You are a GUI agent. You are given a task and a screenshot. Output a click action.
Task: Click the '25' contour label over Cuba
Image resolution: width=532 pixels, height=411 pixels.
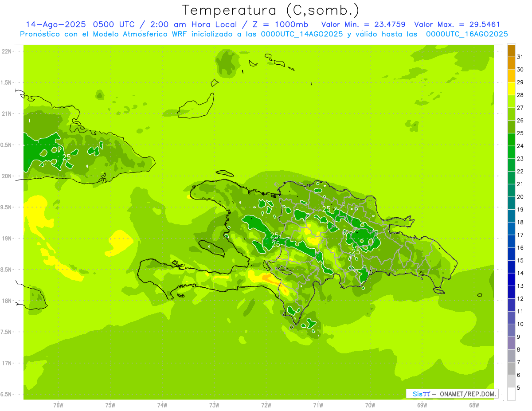pos(66,157)
